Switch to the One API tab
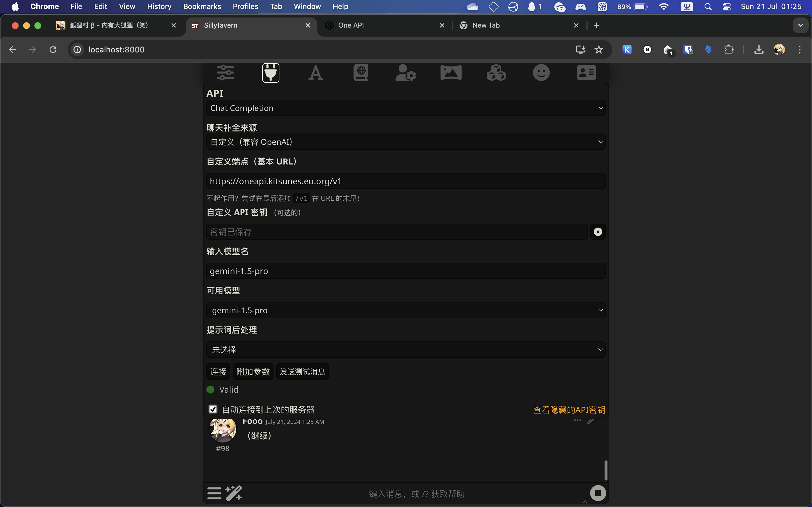 tap(369, 25)
